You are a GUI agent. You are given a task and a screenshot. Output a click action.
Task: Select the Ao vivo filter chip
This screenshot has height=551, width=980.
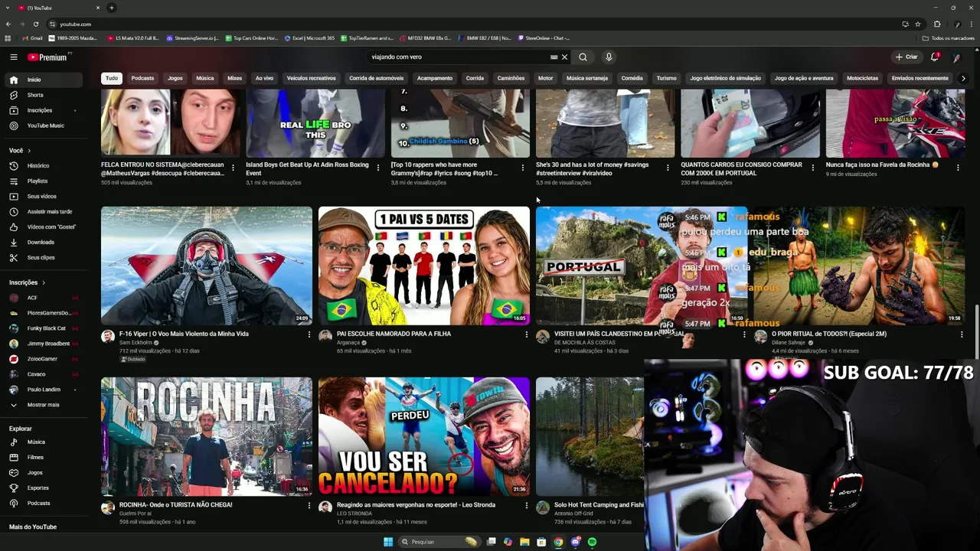(264, 78)
